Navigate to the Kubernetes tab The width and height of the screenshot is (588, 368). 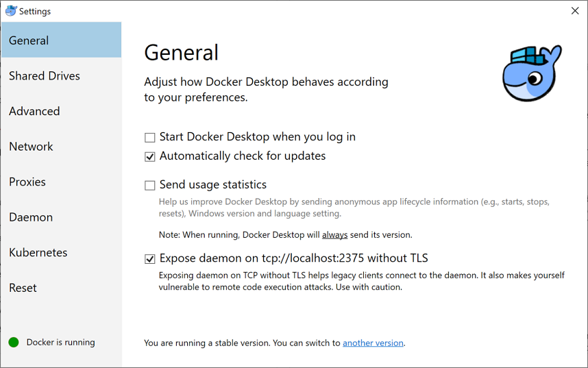38,252
